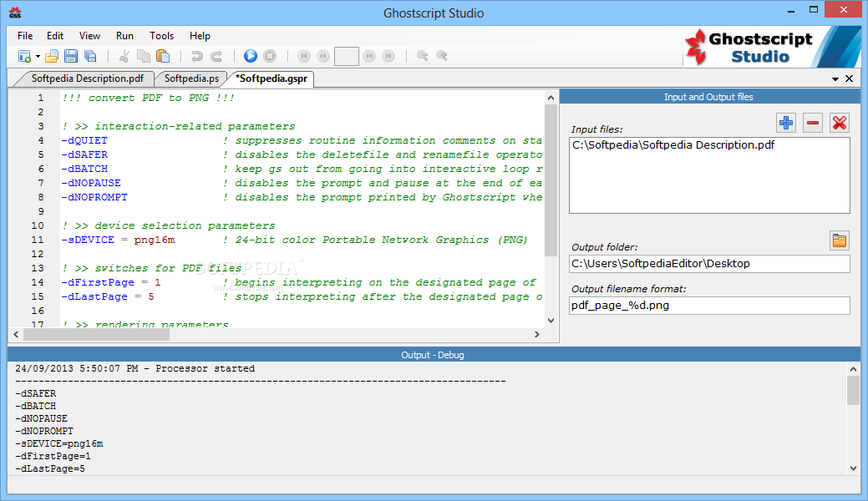Select input file Softpedia Description.pdf
This screenshot has width=868, height=501.
click(x=673, y=145)
